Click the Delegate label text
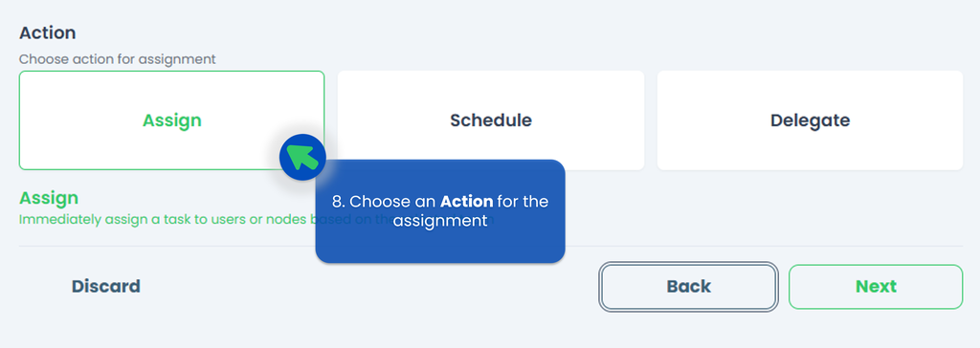980x348 pixels. (x=810, y=120)
